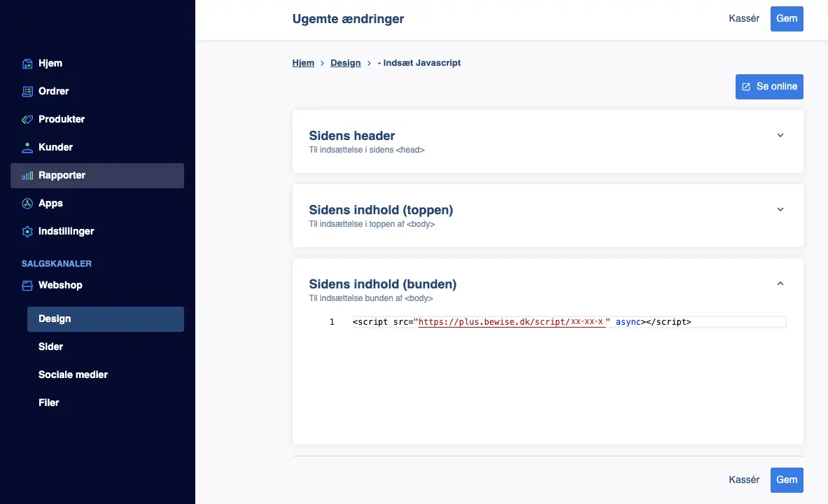Go to the Produkter menu item
This screenshot has height=504, width=828.
coord(97,120)
